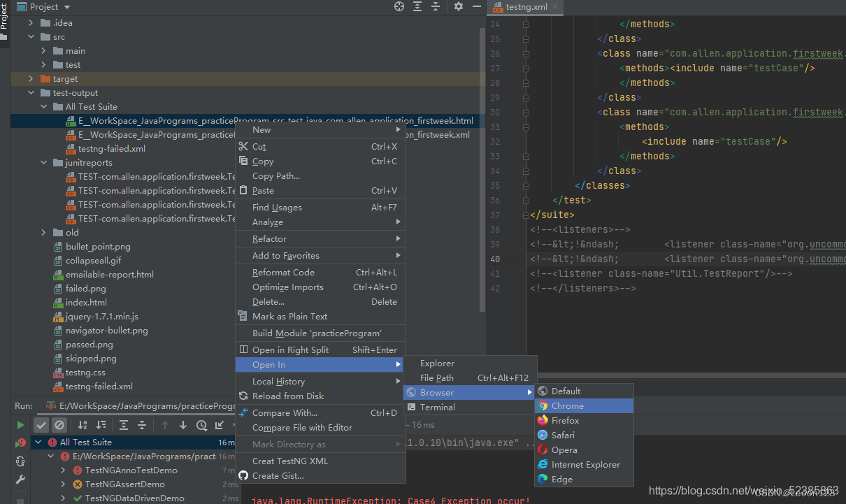Open test history clock icon
846x504 pixels.
click(201, 425)
